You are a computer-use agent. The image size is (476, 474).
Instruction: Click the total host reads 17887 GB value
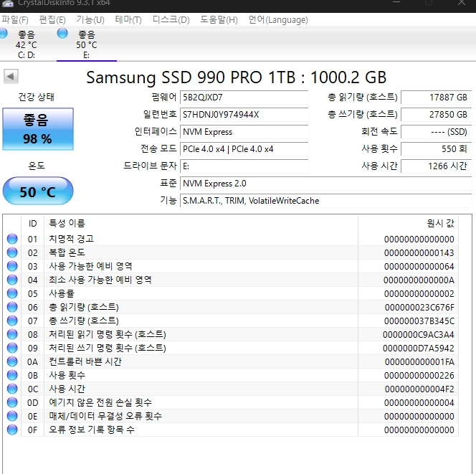pyautogui.click(x=437, y=98)
